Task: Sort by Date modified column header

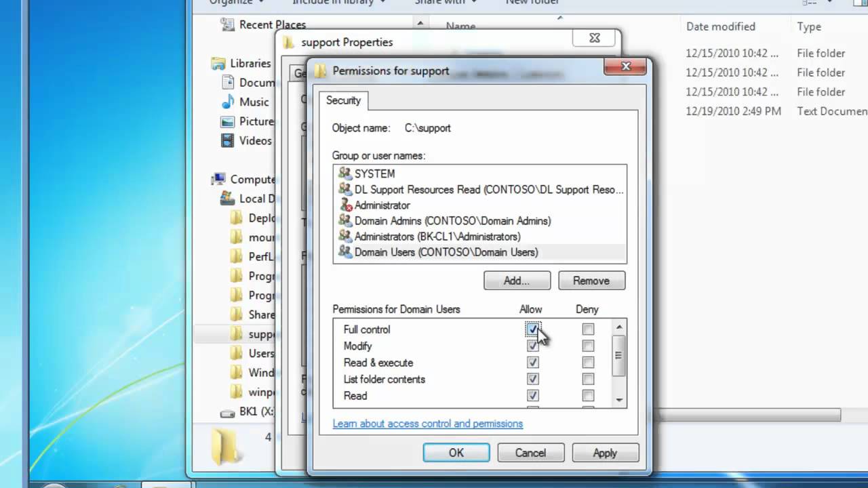Action: tap(720, 26)
